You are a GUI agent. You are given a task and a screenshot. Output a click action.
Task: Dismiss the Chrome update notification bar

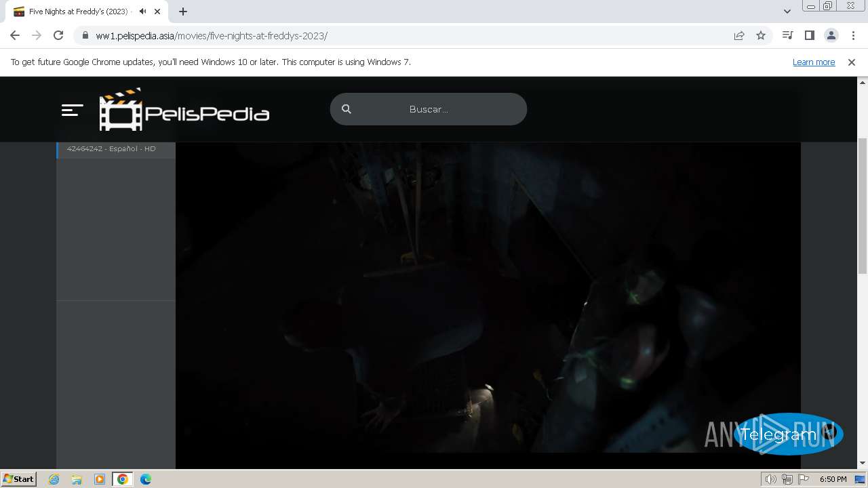tap(852, 62)
